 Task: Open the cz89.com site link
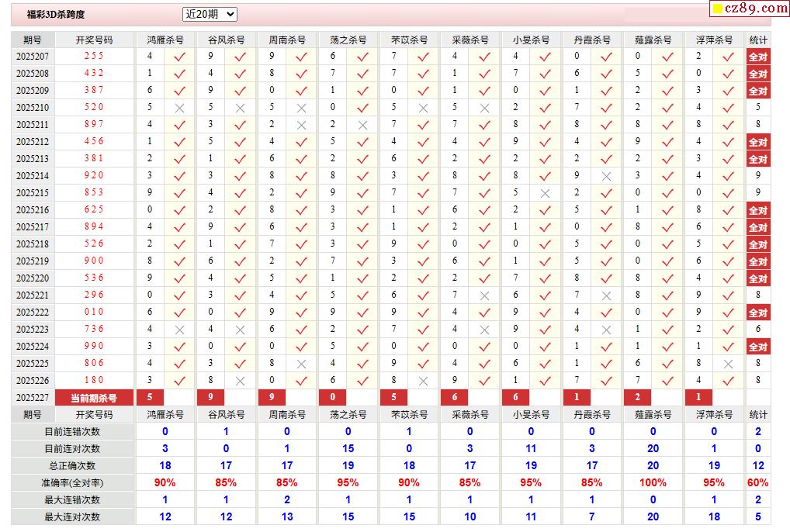(x=750, y=8)
